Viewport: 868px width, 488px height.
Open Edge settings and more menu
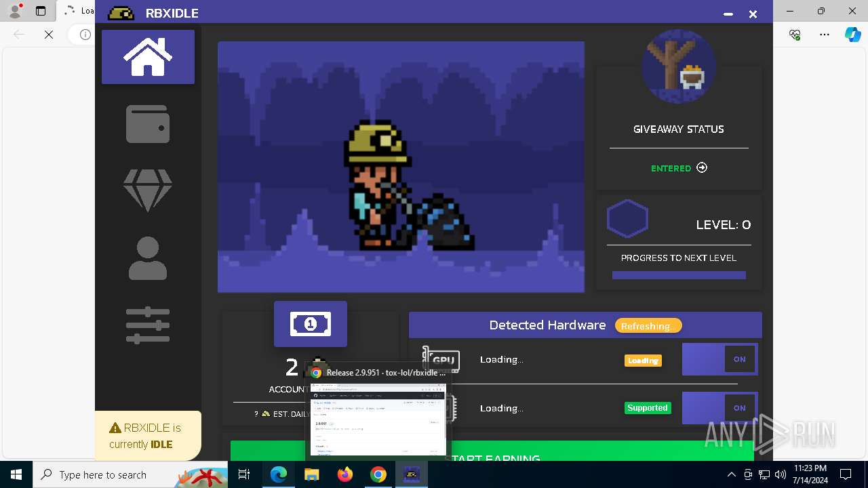(825, 35)
